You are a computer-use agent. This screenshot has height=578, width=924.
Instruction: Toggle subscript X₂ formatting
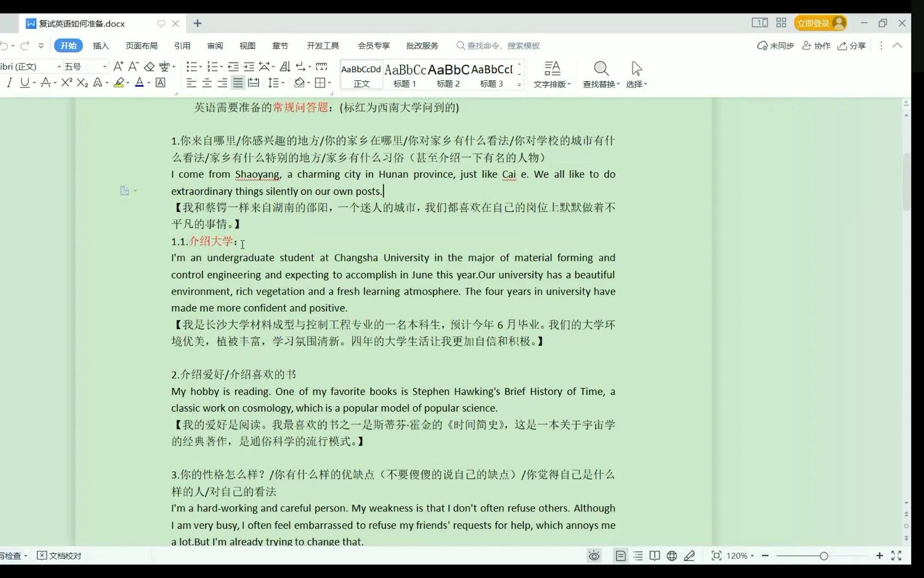82,82
